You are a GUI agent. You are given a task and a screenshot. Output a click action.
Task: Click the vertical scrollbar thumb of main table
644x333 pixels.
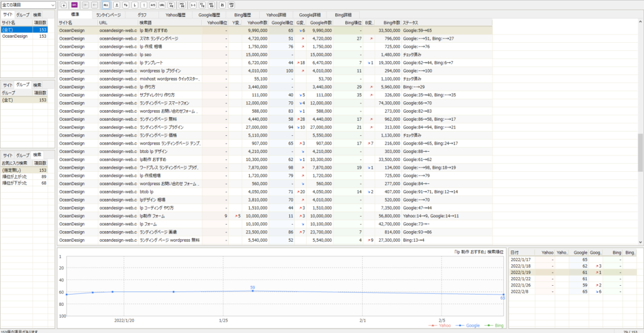(641, 152)
